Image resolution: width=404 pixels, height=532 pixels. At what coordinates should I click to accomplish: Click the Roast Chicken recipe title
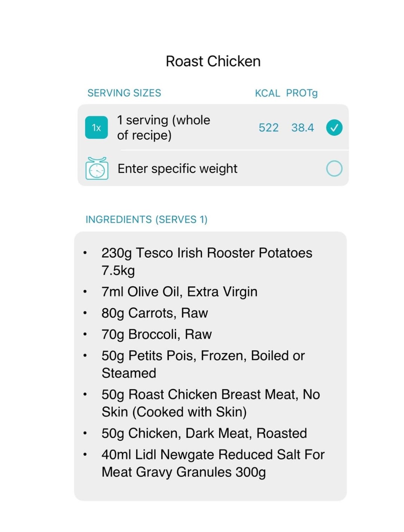(213, 61)
